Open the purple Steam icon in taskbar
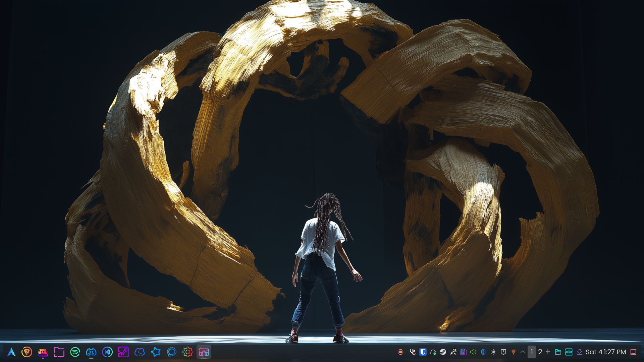 (x=123, y=352)
